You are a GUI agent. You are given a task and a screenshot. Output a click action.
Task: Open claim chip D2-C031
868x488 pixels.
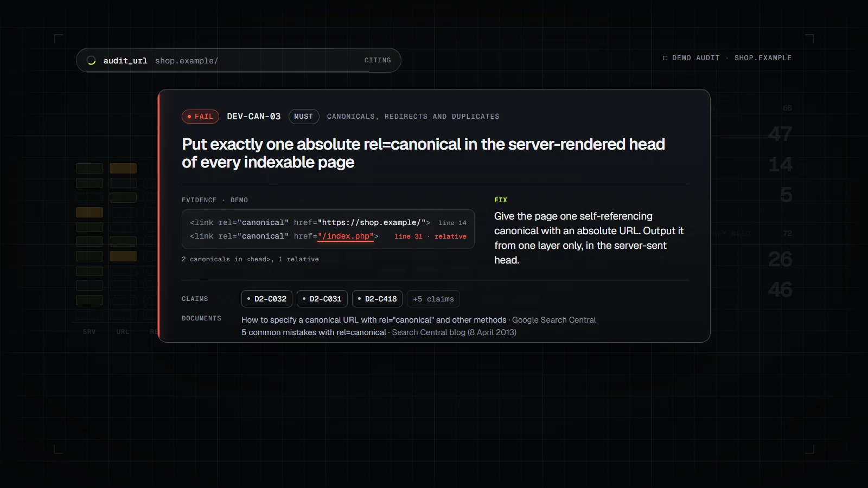322,299
